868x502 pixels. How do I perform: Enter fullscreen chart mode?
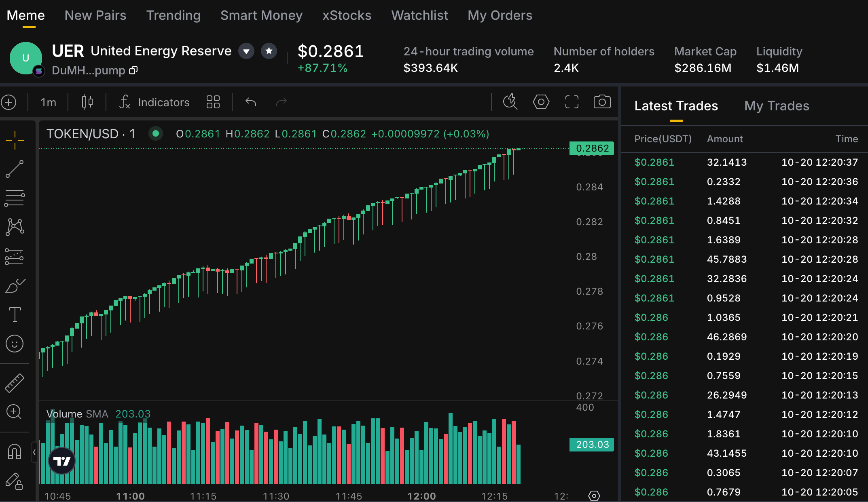[572, 102]
